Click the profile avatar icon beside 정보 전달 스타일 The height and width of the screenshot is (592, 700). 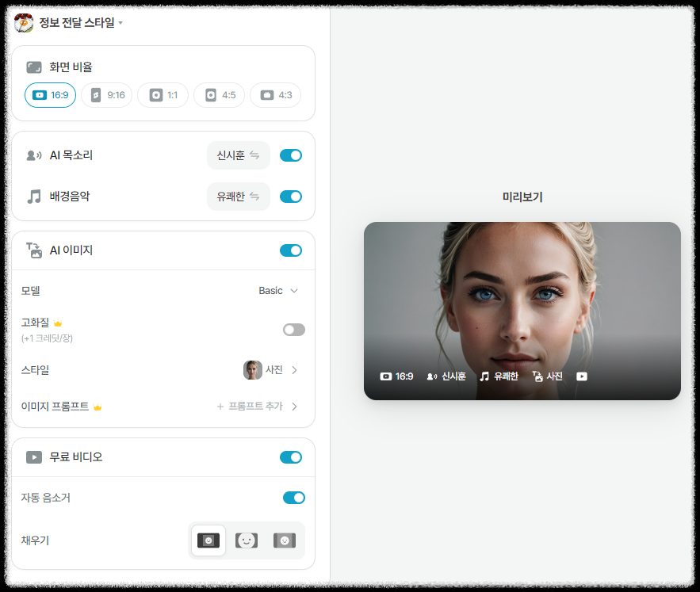coord(24,23)
